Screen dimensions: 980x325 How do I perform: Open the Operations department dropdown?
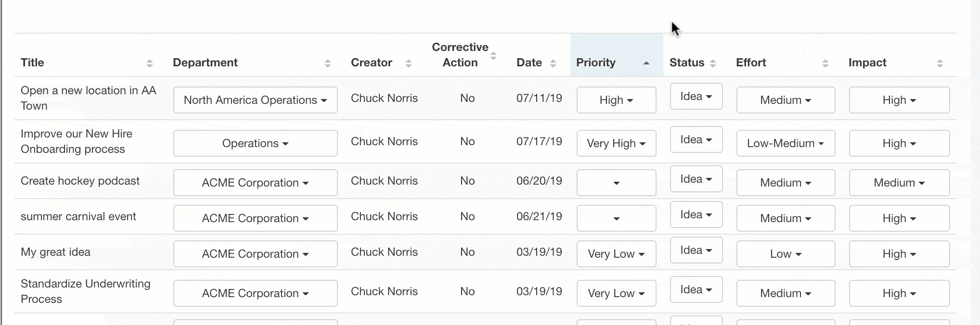(x=256, y=143)
